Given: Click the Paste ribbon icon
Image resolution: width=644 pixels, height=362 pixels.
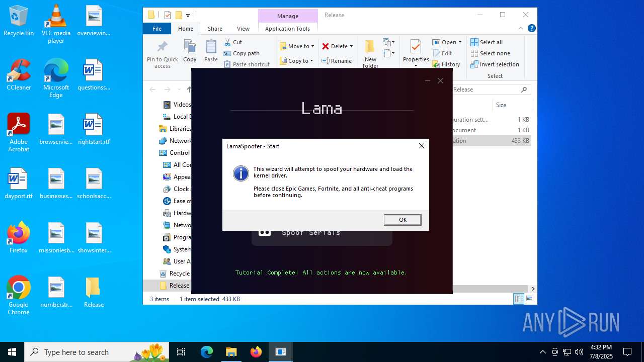Looking at the screenshot, I should click(211, 48).
